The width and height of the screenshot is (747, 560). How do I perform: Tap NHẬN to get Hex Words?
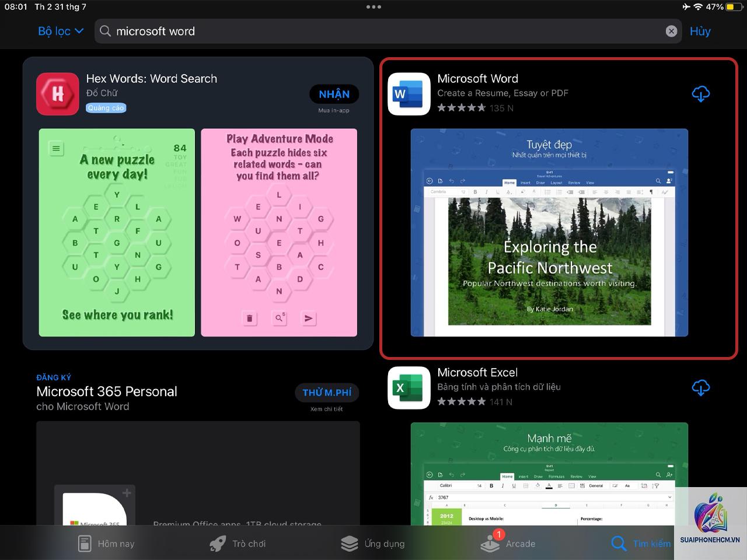pyautogui.click(x=334, y=94)
